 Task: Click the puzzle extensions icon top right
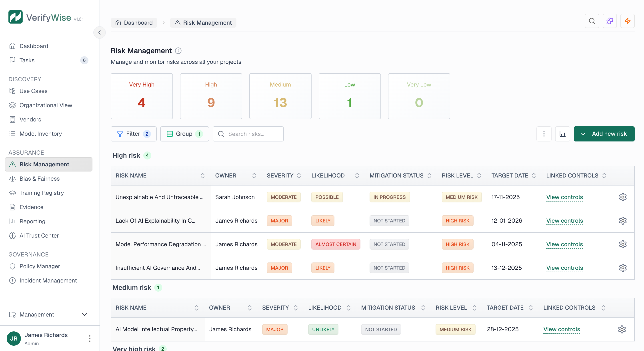tap(610, 21)
